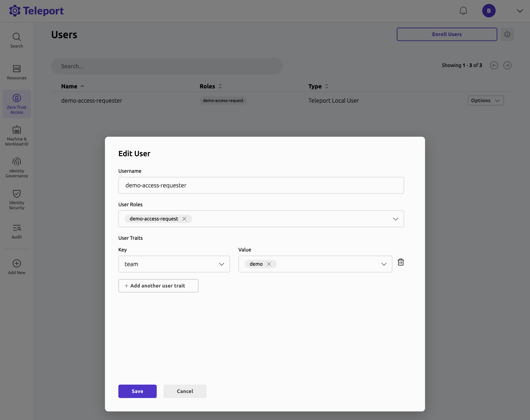Save the edited user

tap(137, 391)
